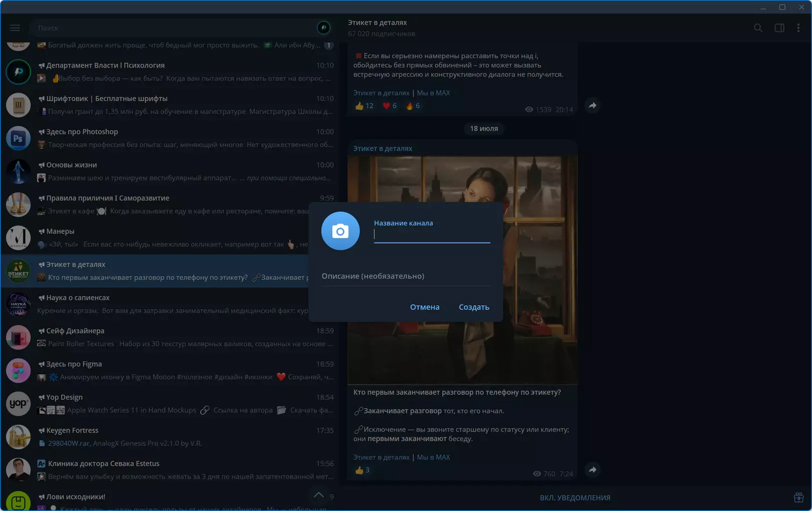Click the round profile icon in search bar
This screenshot has height=511, width=812.
pyautogui.click(x=323, y=28)
